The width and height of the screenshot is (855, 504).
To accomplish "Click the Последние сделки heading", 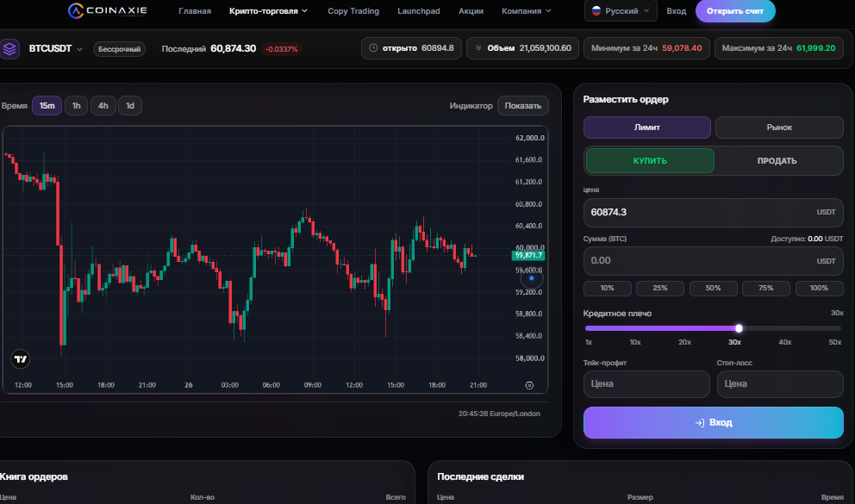I will (x=480, y=476).
